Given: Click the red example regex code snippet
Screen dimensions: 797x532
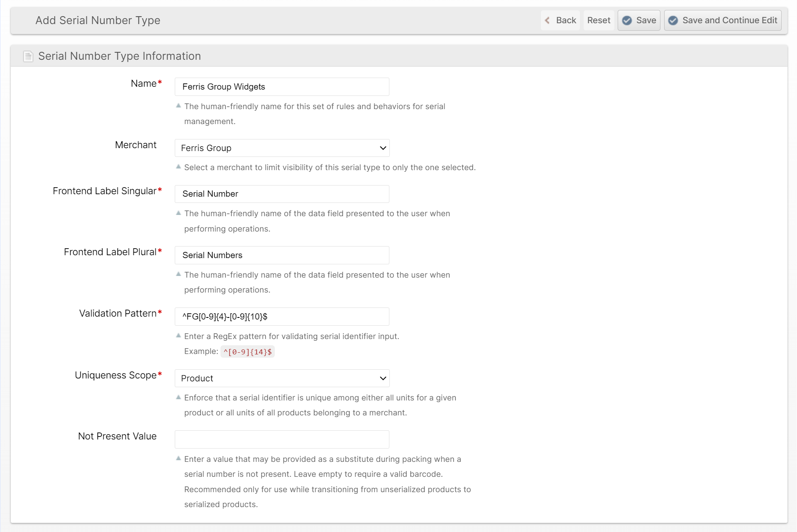Looking at the screenshot, I should coord(247,352).
